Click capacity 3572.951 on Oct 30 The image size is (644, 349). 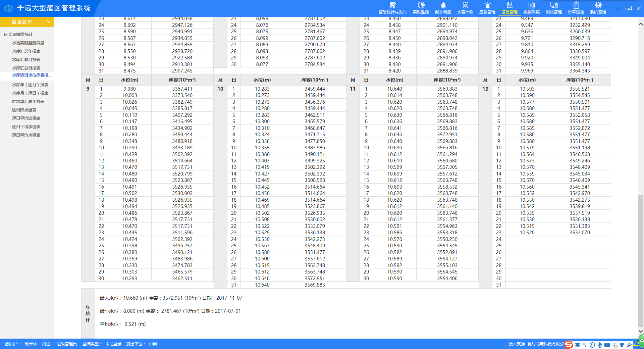315,279
